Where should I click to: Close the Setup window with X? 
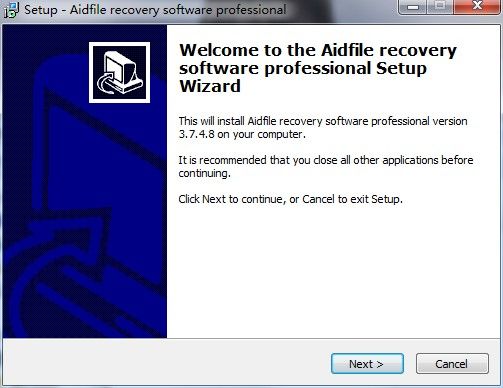pyautogui.click(x=477, y=6)
